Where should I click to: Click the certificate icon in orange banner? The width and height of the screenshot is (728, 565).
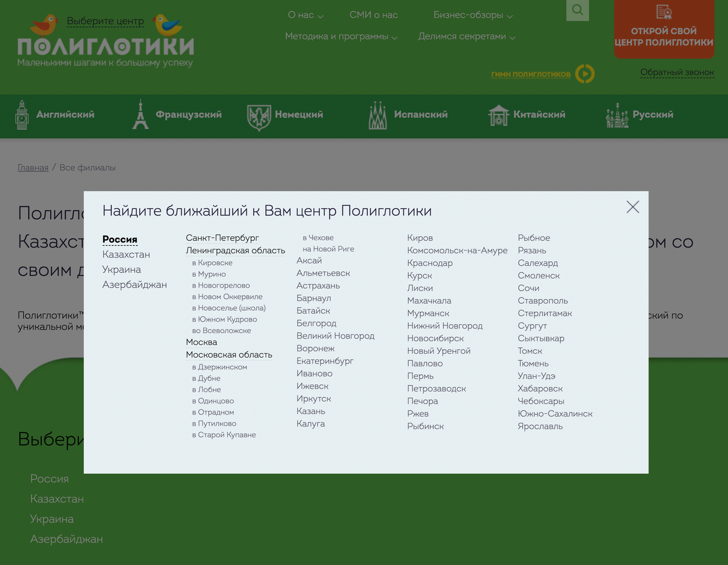664,12
